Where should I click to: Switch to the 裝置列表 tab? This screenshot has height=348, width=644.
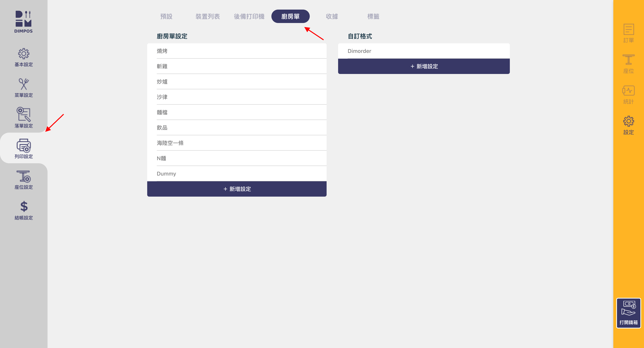(208, 16)
